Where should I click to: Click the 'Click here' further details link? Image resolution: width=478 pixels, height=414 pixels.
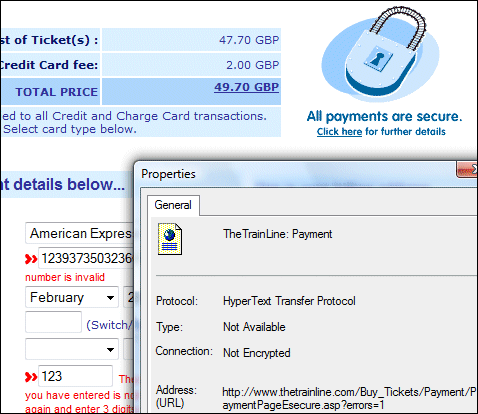pos(339,132)
